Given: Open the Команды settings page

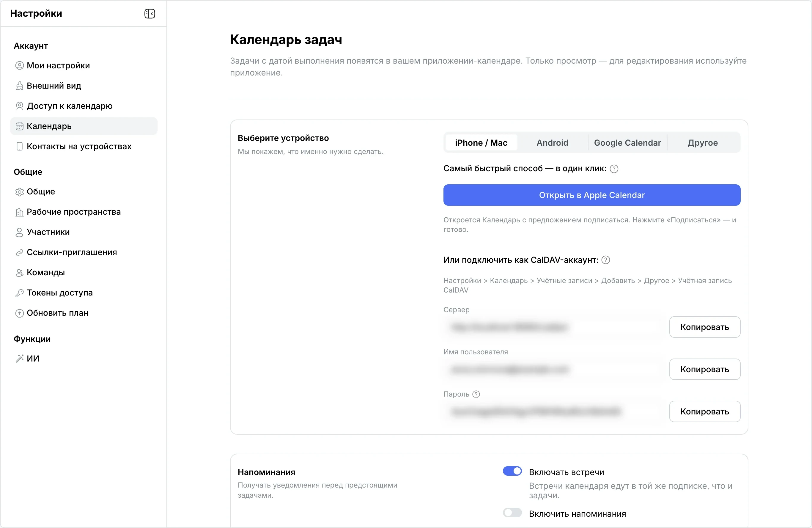Looking at the screenshot, I should pos(84,273).
